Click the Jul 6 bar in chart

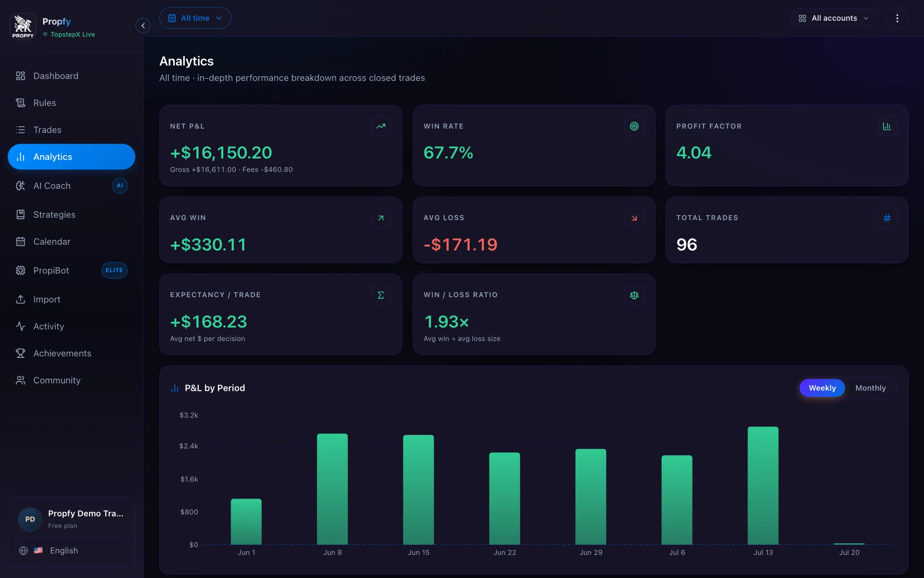(x=677, y=500)
